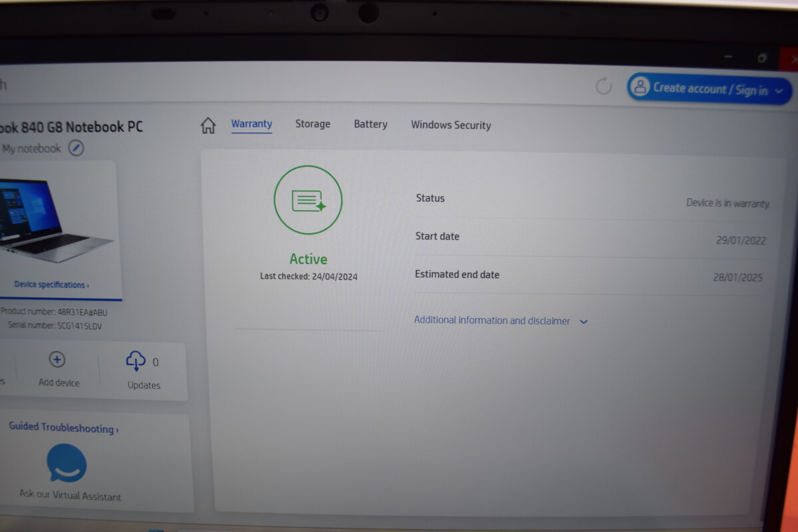Click the Active status label
This screenshot has height=532, width=798.
coord(309,259)
